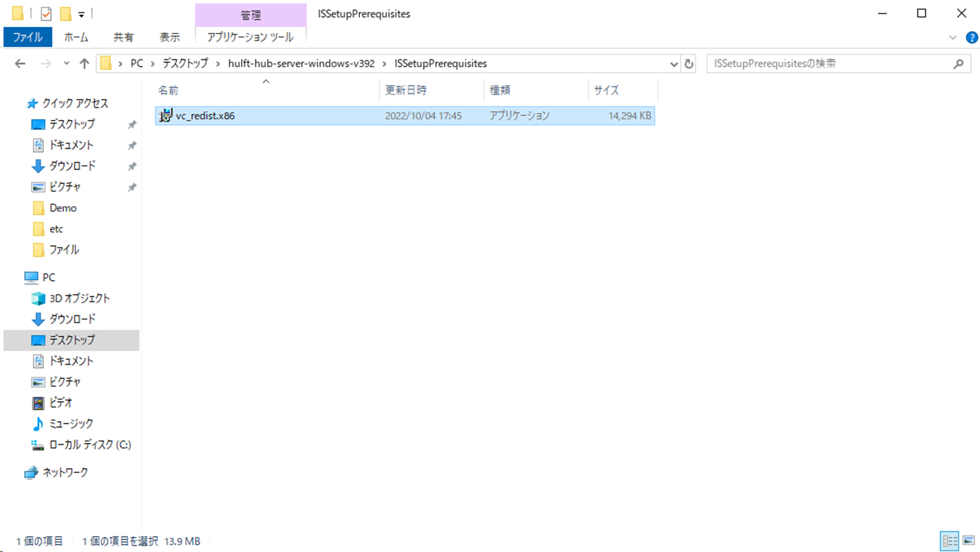980x552 pixels.
Task: Sort by 名前 column header
Action: pyautogui.click(x=267, y=90)
